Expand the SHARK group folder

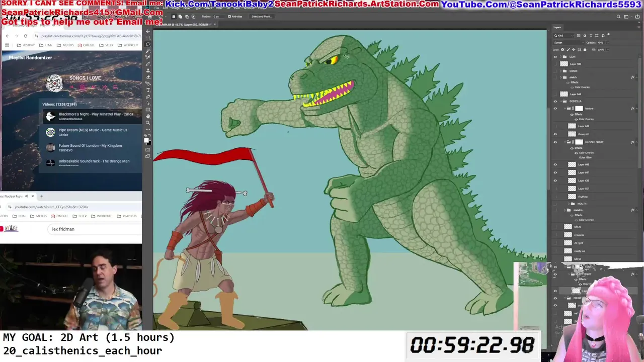click(560, 71)
